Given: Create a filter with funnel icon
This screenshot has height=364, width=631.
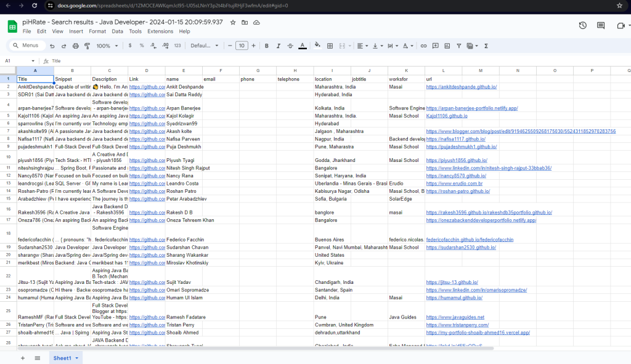Looking at the screenshot, I should (x=458, y=46).
